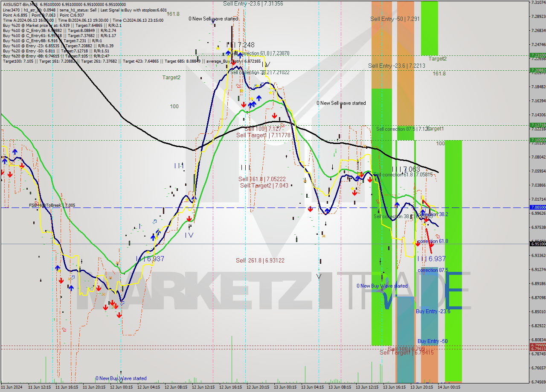546x392 pixels.
Task: Select the Sell Entry -23.6 | 7.31356 label
Action: click(x=253, y=3)
